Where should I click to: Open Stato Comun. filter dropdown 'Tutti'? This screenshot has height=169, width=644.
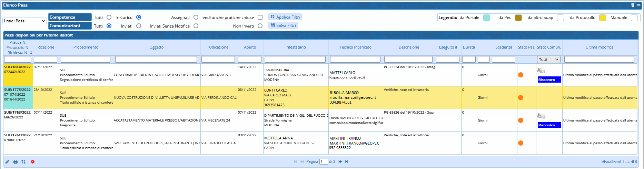click(x=548, y=60)
